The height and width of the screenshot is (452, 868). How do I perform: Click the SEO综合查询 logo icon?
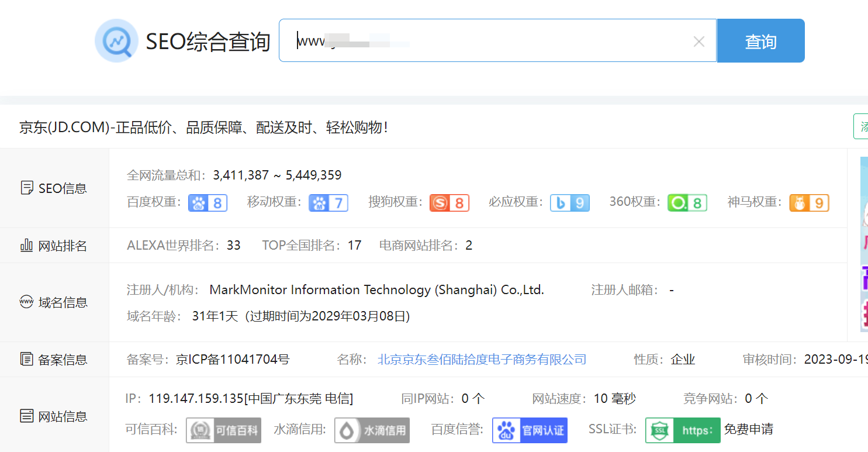(x=116, y=41)
